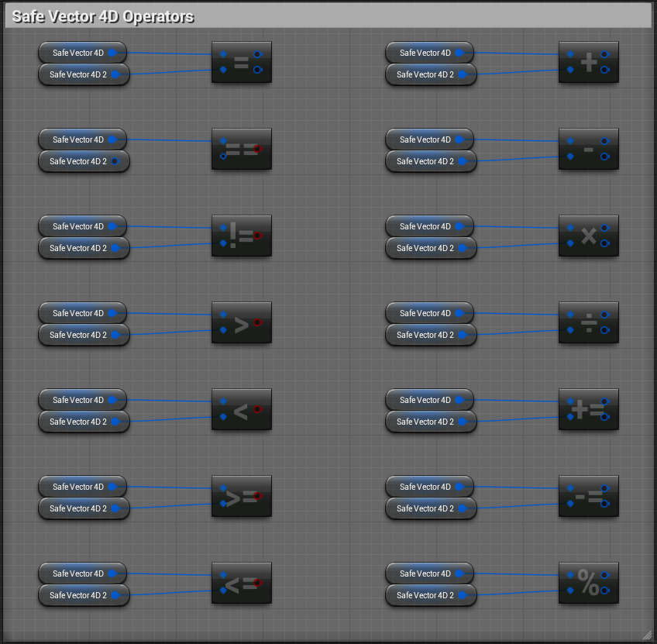Click the unconnected output pin of Safe Vector 4D 2
Screen dimensions: 657x644
click(115, 161)
